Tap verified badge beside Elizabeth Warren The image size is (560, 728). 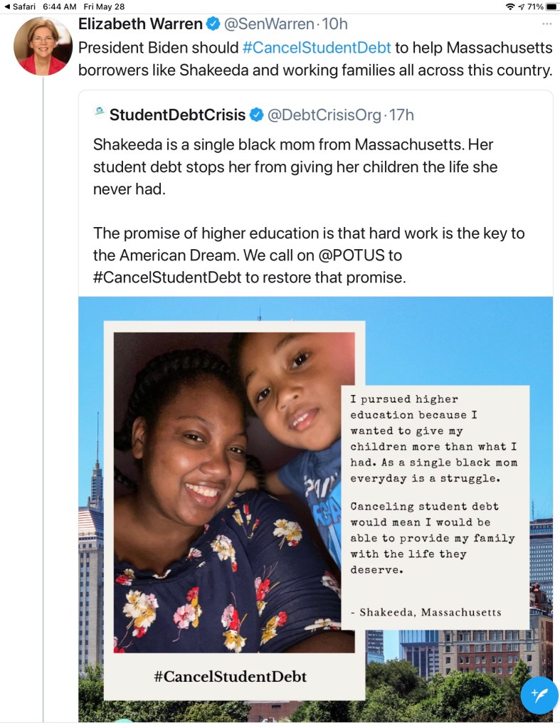[213, 24]
